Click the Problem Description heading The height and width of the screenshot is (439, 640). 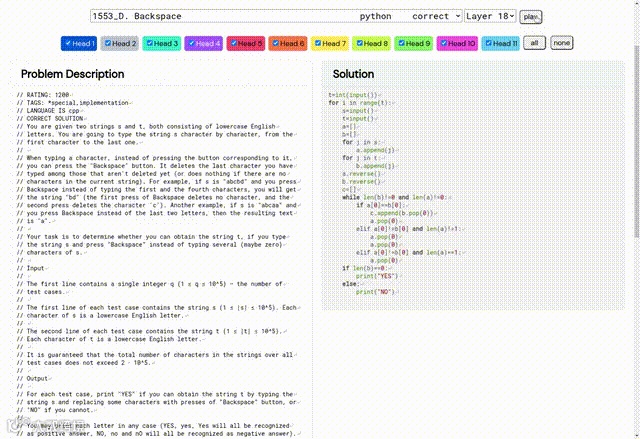73,74
